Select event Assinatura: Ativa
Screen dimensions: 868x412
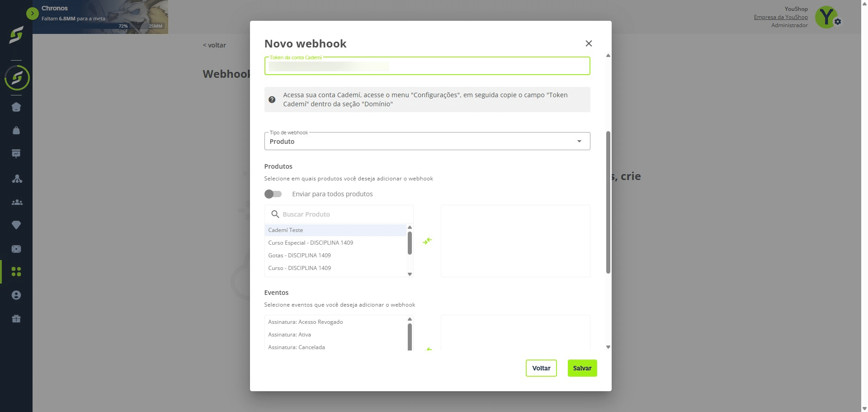point(335,335)
